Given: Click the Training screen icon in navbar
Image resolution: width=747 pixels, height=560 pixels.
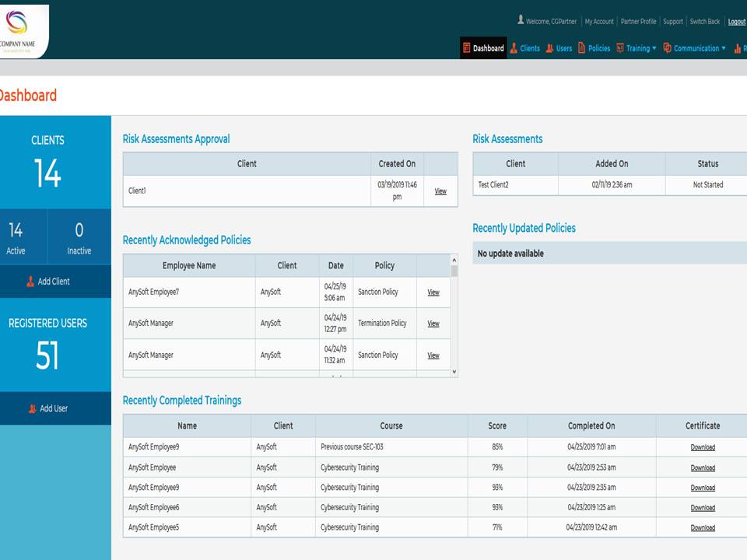Looking at the screenshot, I should 620,47.
